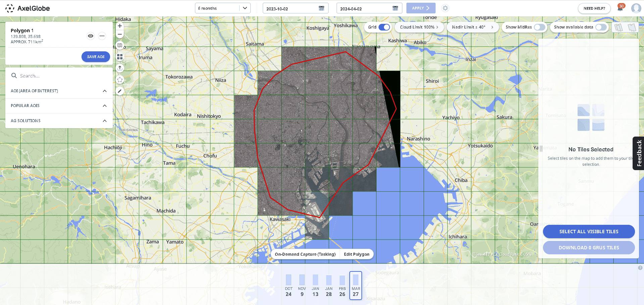Select the Jan 28 capture date
Viewport: 644px width, 305px height.
pos(329,286)
